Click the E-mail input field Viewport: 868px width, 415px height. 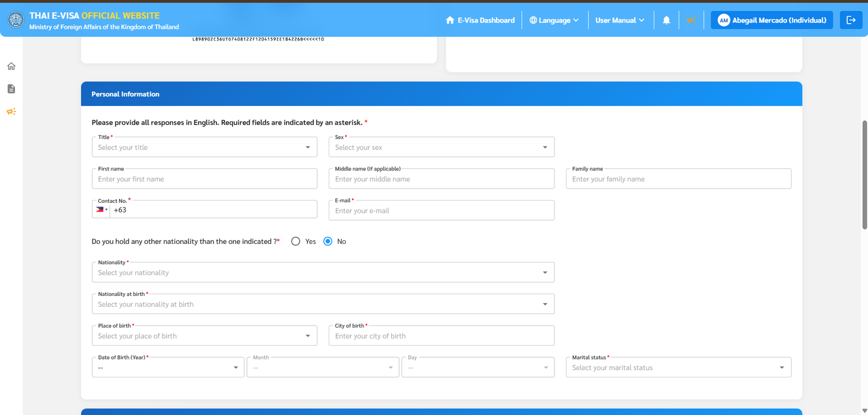tap(442, 210)
